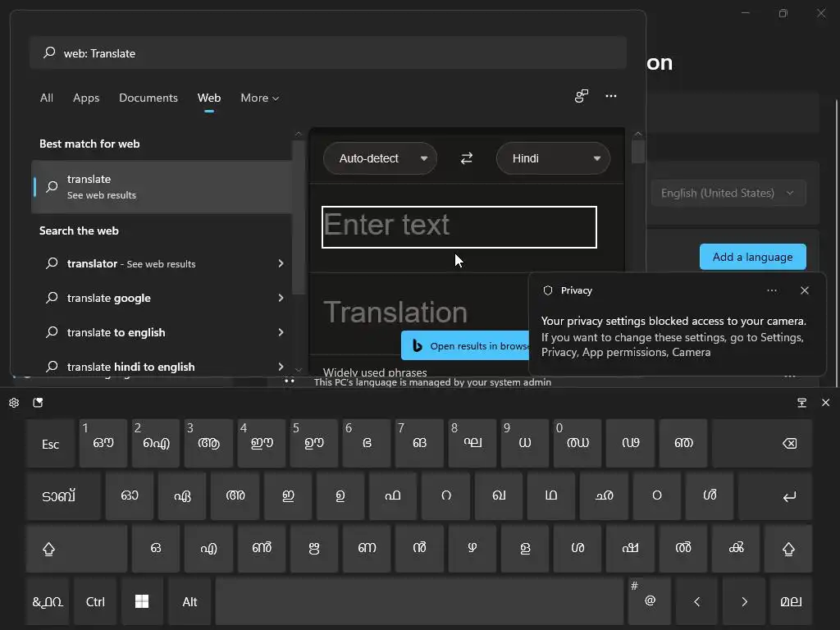Tap the Windows logo key
The width and height of the screenshot is (840, 630).
[x=142, y=601]
